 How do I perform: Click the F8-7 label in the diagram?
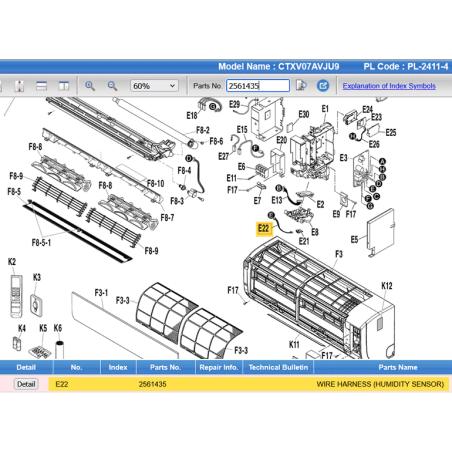click(x=167, y=218)
